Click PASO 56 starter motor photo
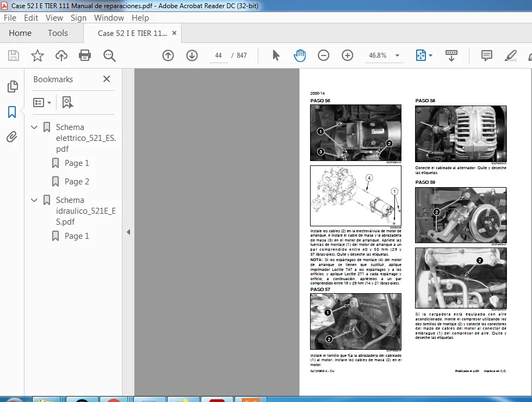Viewport: 532px width, 402px height. 356,133
